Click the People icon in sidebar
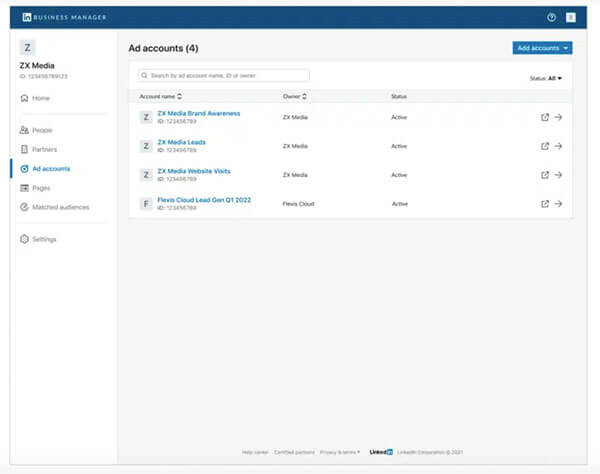 pyautogui.click(x=24, y=130)
